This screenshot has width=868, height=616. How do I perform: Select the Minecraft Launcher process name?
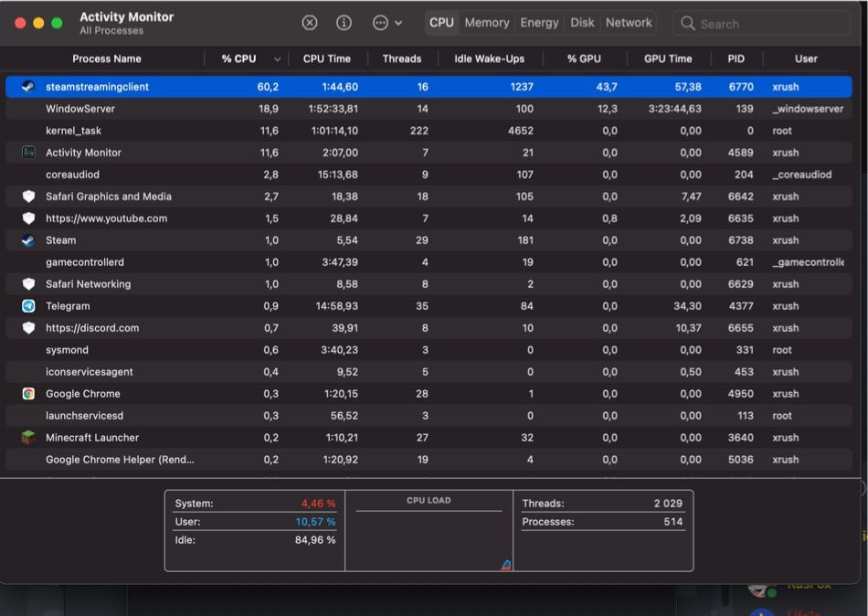[92, 438]
